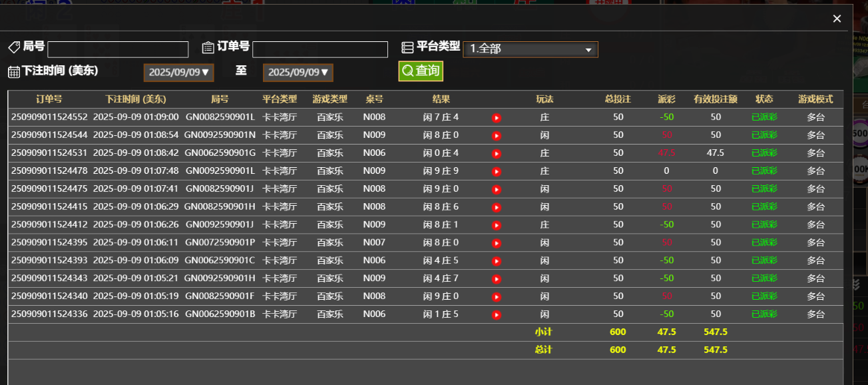Image resolution: width=868 pixels, height=385 pixels.
Task: Click the tag icon beside 局号
Action: [x=13, y=47]
